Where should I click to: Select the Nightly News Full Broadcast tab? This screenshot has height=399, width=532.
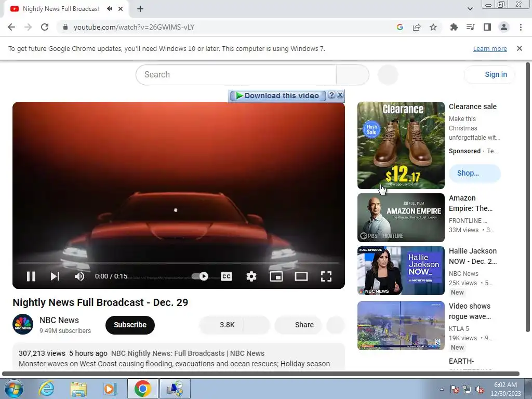click(61, 9)
